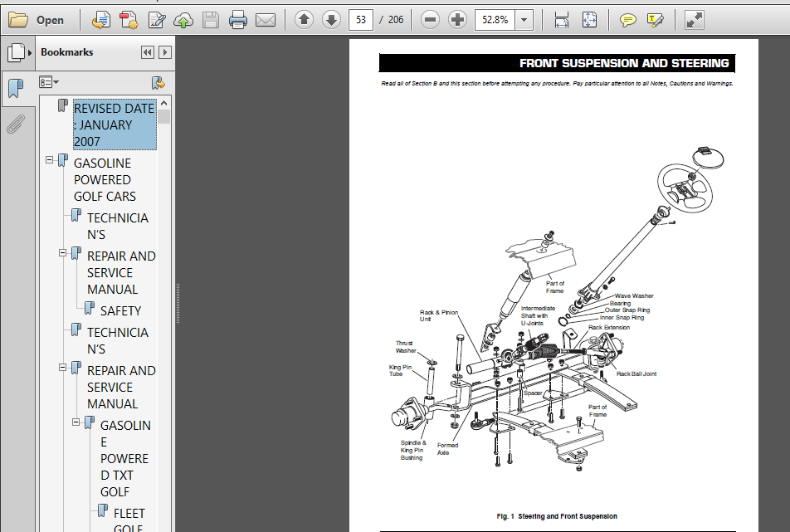The image size is (790, 532).
Task: Click the Formed Axle label
Action: pos(447,449)
